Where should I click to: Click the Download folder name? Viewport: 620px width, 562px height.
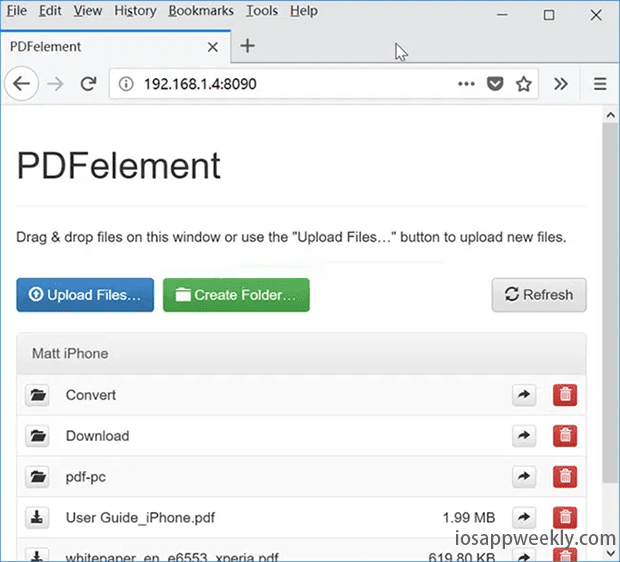[98, 436]
